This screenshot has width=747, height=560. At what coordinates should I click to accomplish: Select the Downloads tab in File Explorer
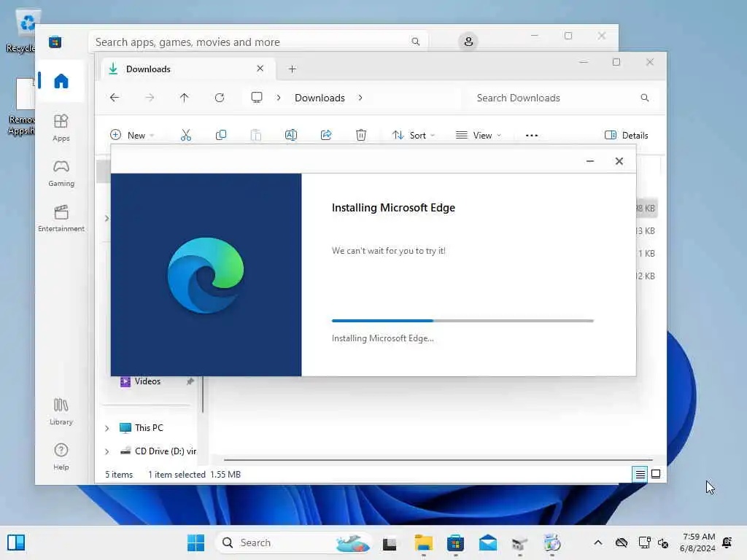pos(189,69)
